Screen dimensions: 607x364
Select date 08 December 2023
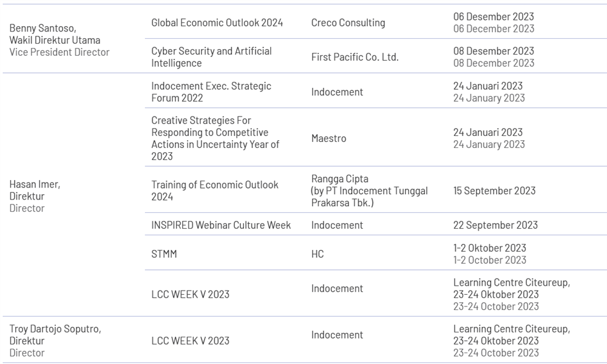(x=493, y=63)
